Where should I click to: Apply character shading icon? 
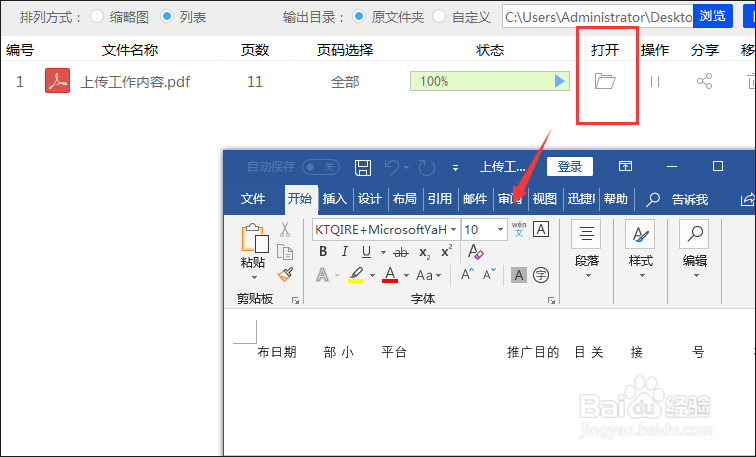(519, 275)
